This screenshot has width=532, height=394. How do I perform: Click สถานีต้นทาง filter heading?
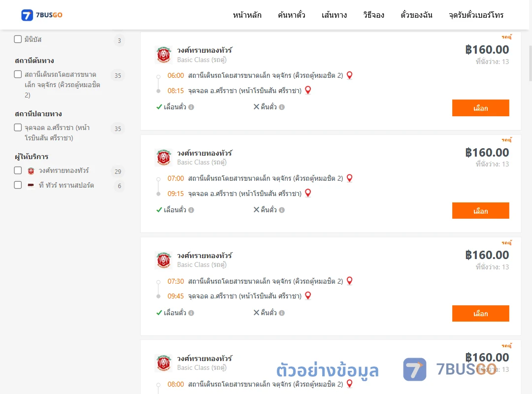(x=34, y=61)
